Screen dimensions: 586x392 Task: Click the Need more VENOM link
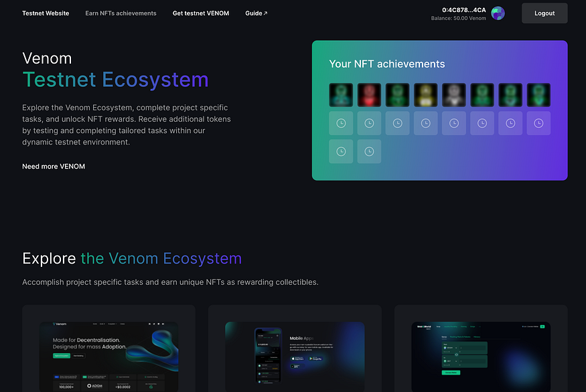[x=54, y=167]
